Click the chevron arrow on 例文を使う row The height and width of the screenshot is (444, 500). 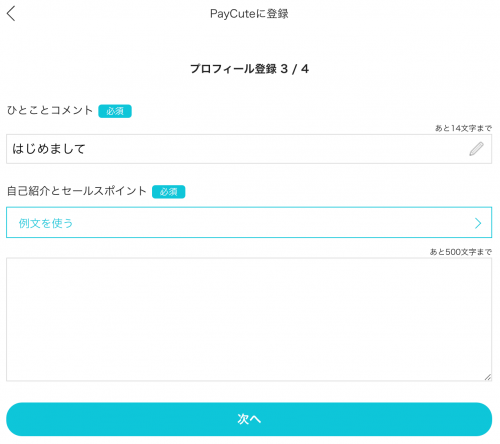478,223
